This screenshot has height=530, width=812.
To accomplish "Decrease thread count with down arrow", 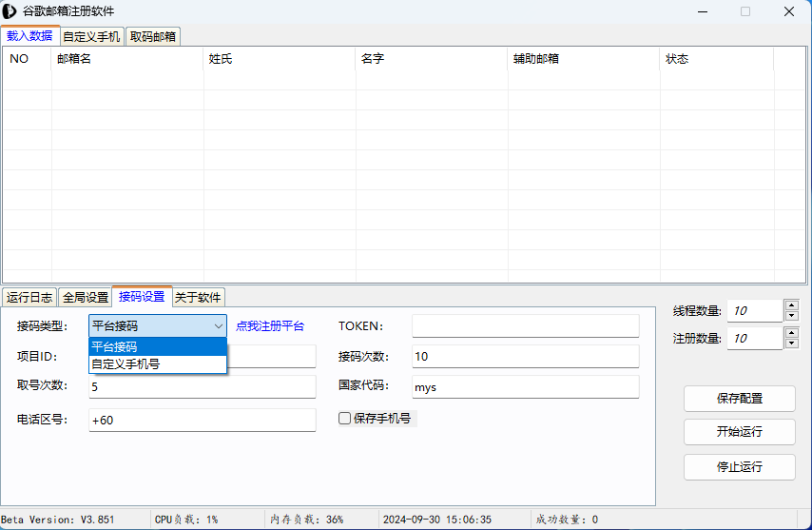I will click(x=791, y=316).
